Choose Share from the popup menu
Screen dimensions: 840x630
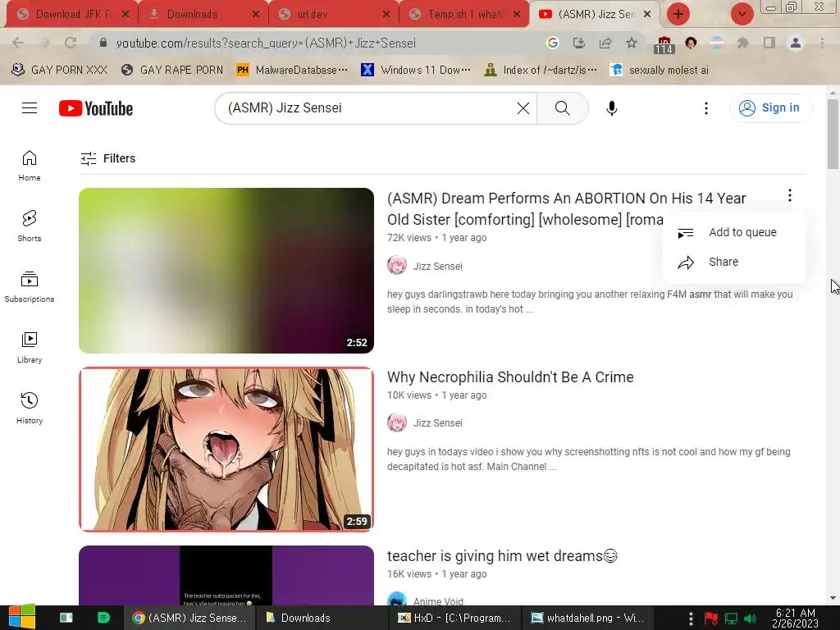pyautogui.click(x=734, y=262)
